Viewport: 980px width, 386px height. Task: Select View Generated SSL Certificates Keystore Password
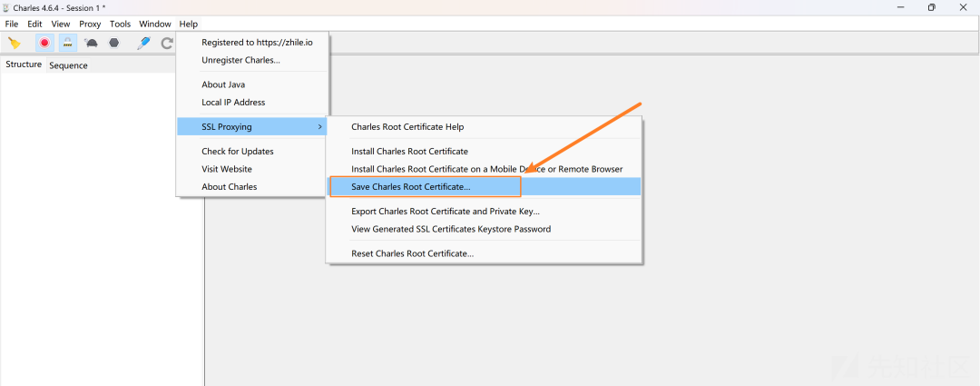(485, 229)
